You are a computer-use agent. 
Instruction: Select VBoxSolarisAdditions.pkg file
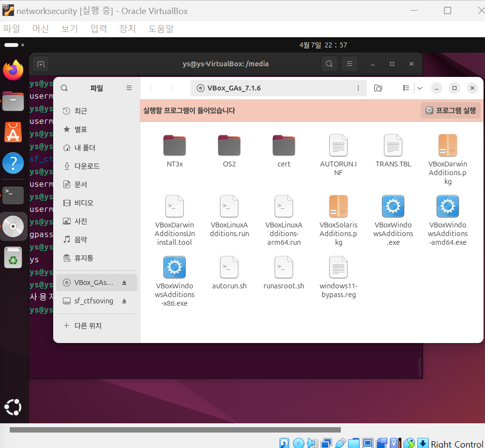(x=338, y=220)
